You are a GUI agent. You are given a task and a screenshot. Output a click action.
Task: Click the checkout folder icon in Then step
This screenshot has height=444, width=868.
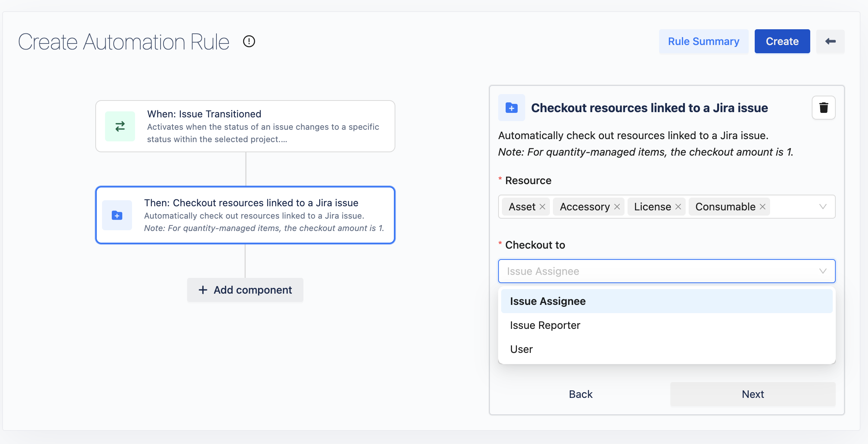pyautogui.click(x=117, y=215)
